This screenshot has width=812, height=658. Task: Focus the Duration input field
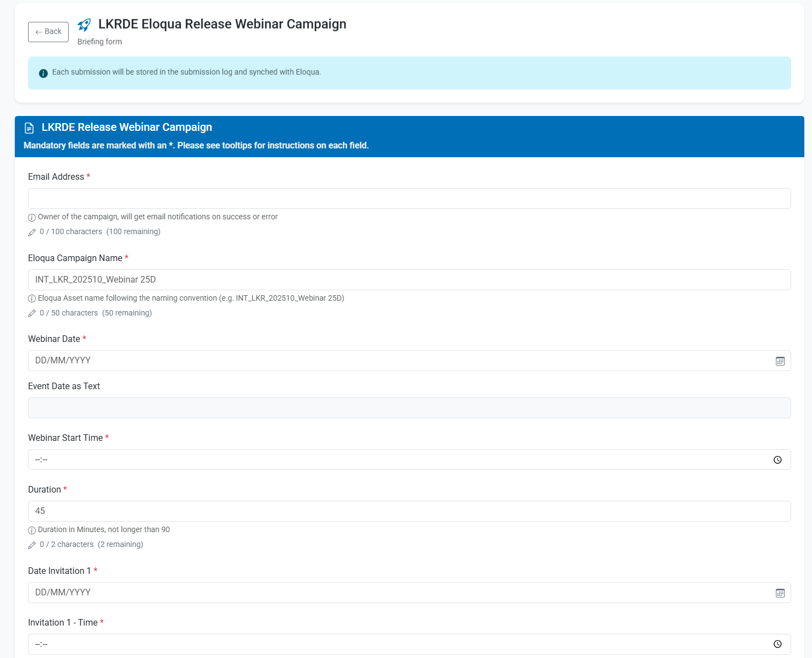click(x=409, y=511)
